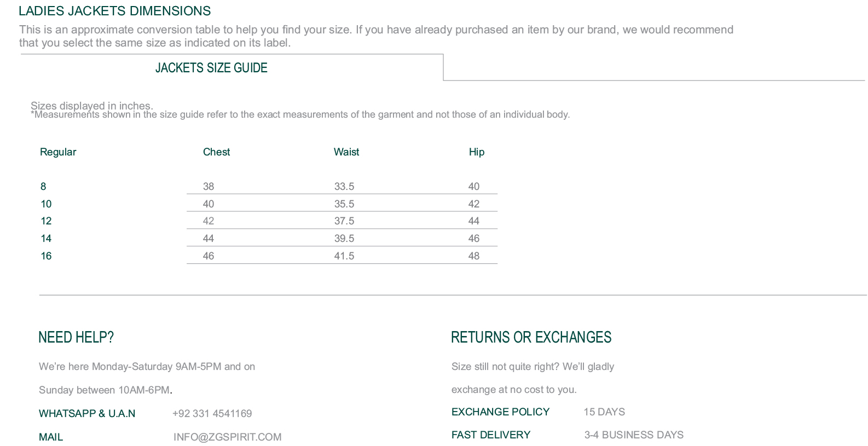This screenshot has height=446, width=868.
Task: Click the Returns or Exchanges heading
Action: tap(531, 337)
